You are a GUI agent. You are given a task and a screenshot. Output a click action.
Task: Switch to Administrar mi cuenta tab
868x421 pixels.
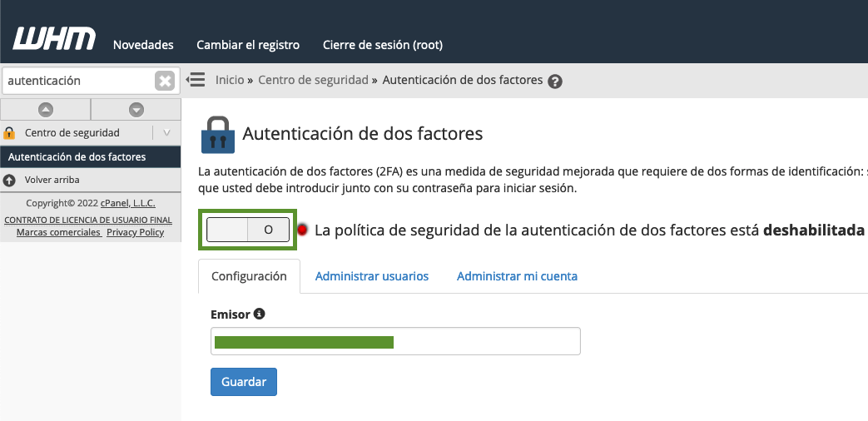pos(517,276)
